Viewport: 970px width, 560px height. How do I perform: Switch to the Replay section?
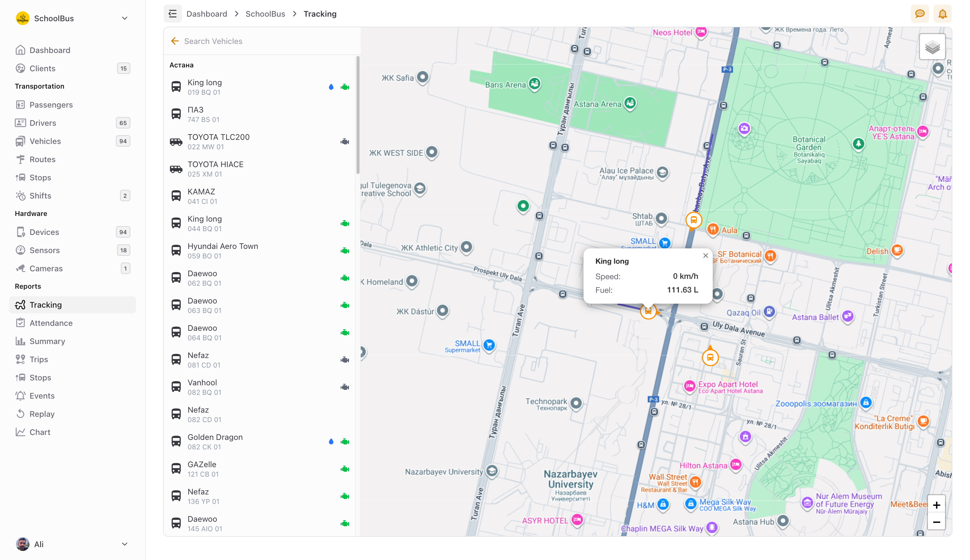(x=42, y=414)
